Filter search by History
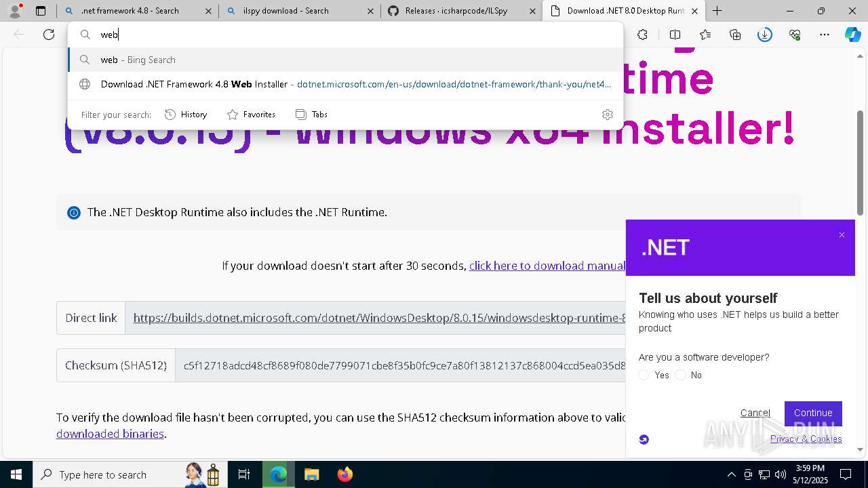Image resolution: width=868 pixels, height=488 pixels. 186,115
